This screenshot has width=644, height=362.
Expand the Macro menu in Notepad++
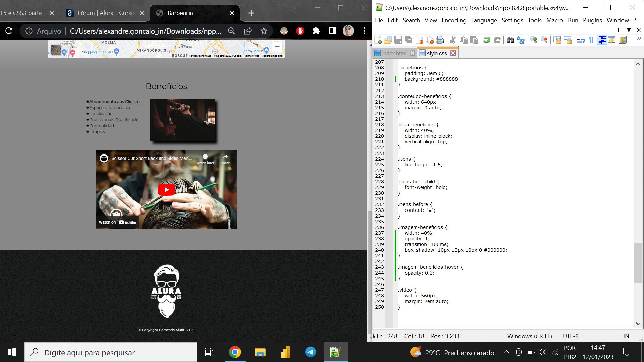(x=554, y=20)
